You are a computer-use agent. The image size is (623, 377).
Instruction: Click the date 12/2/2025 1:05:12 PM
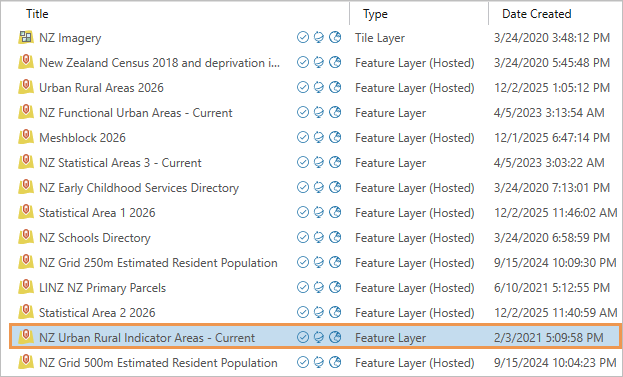tap(552, 88)
